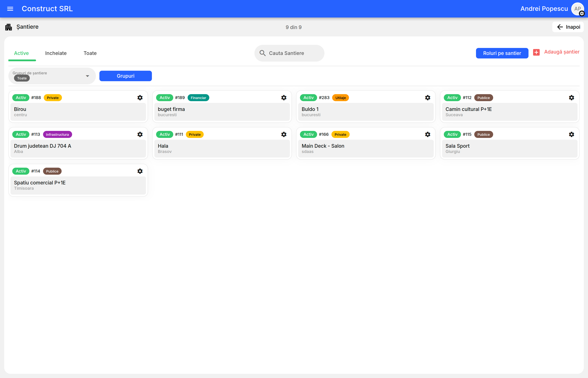The width and height of the screenshot is (588, 378).
Task: Switch to the Incheiate tab
Action: [56, 53]
